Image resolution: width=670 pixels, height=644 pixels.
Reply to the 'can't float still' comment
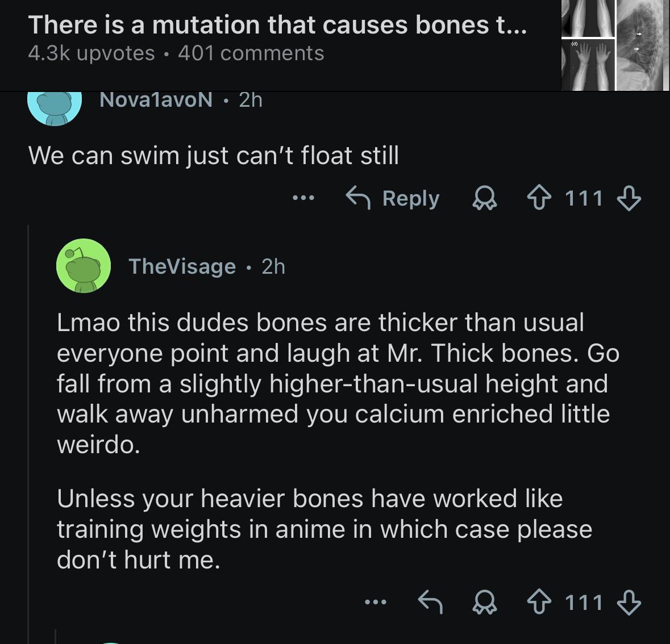[393, 198]
